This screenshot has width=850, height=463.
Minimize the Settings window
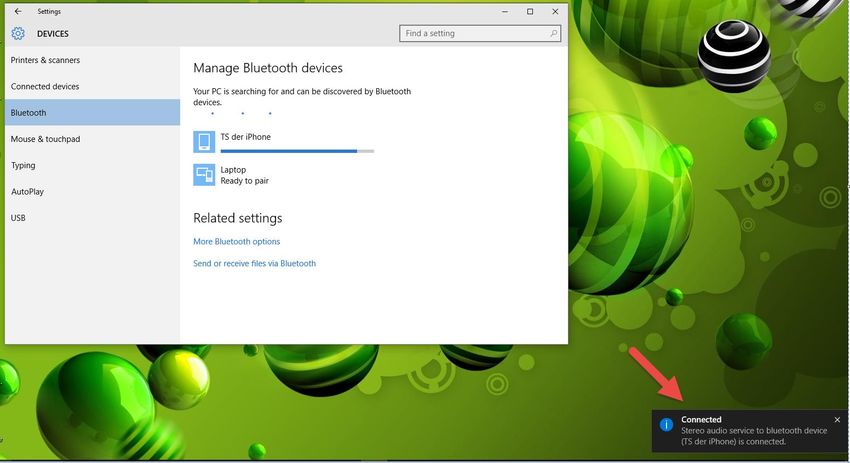pyautogui.click(x=505, y=11)
